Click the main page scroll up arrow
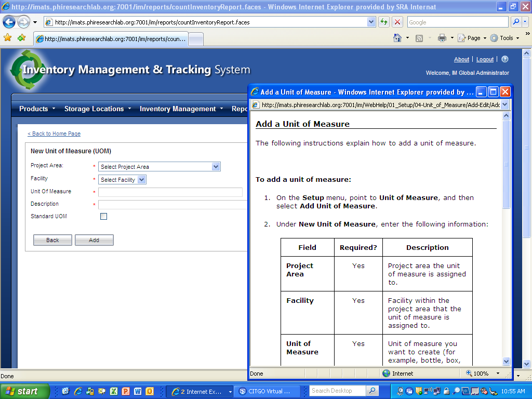 coord(526,53)
